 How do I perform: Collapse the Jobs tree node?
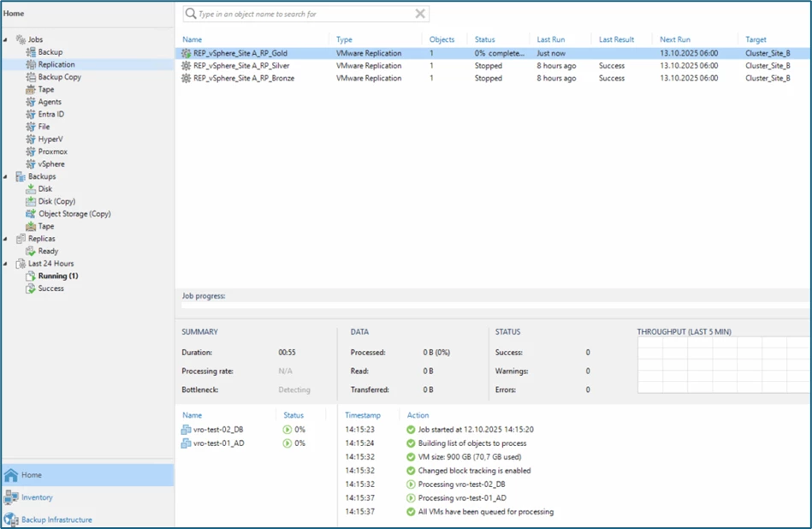click(6, 40)
